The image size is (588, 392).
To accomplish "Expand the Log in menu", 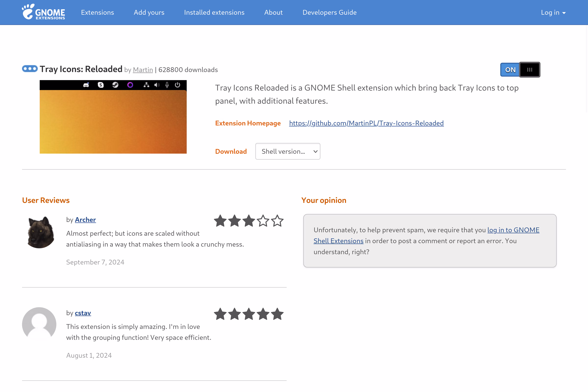I will [x=553, y=12].
